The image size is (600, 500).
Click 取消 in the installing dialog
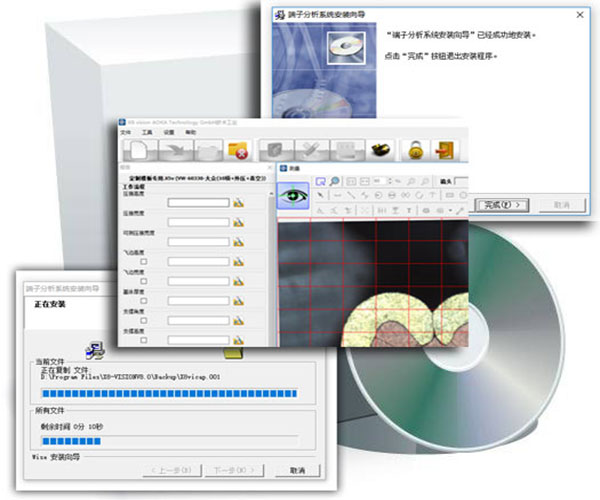(x=297, y=470)
